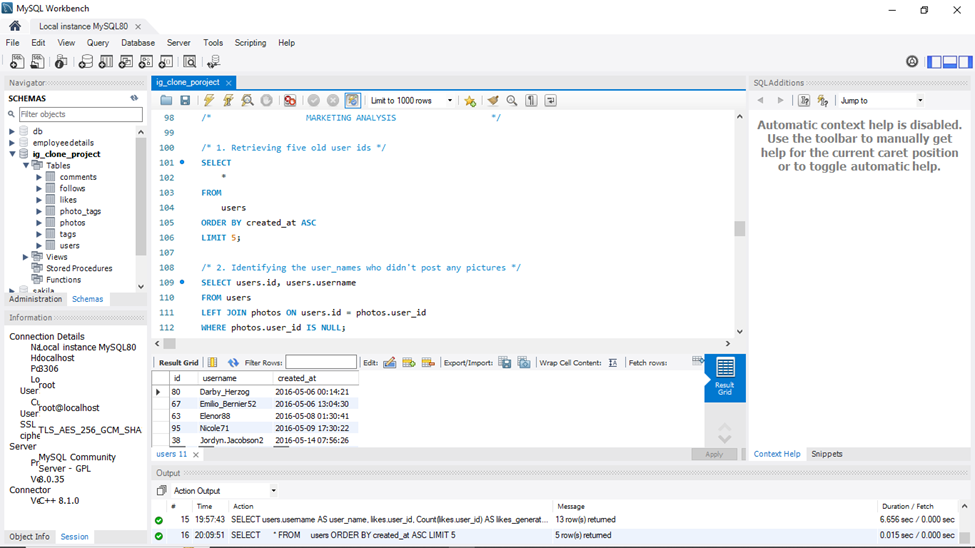
Task: Open inspector for selected object icon
Action: [60, 62]
